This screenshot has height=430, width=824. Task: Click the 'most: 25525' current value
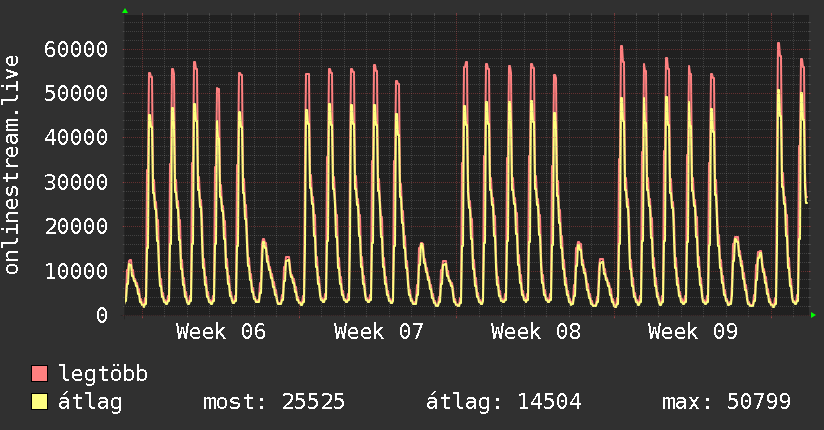tap(274, 402)
